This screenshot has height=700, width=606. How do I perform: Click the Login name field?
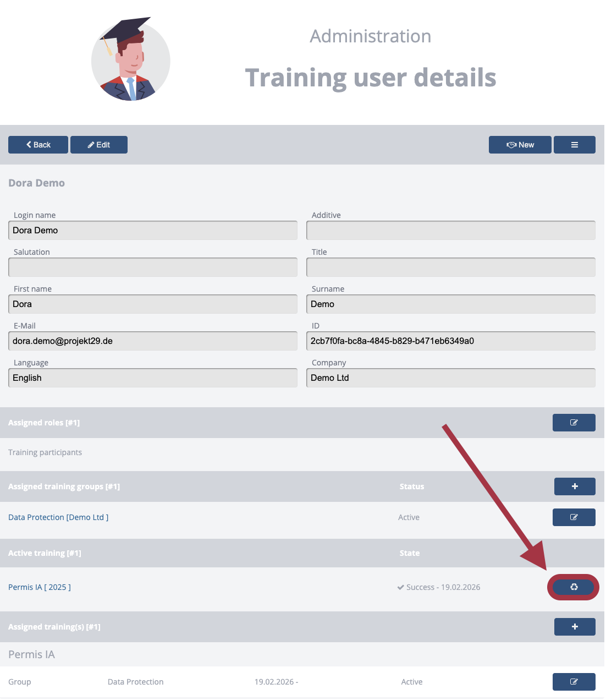pyautogui.click(x=153, y=231)
